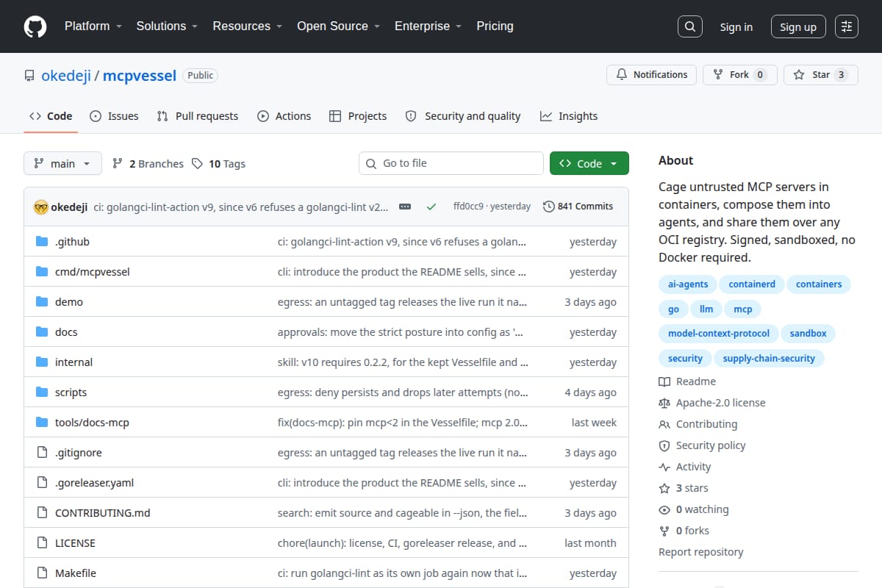
Task: Open the Security policy link
Action: click(x=702, y=445)
